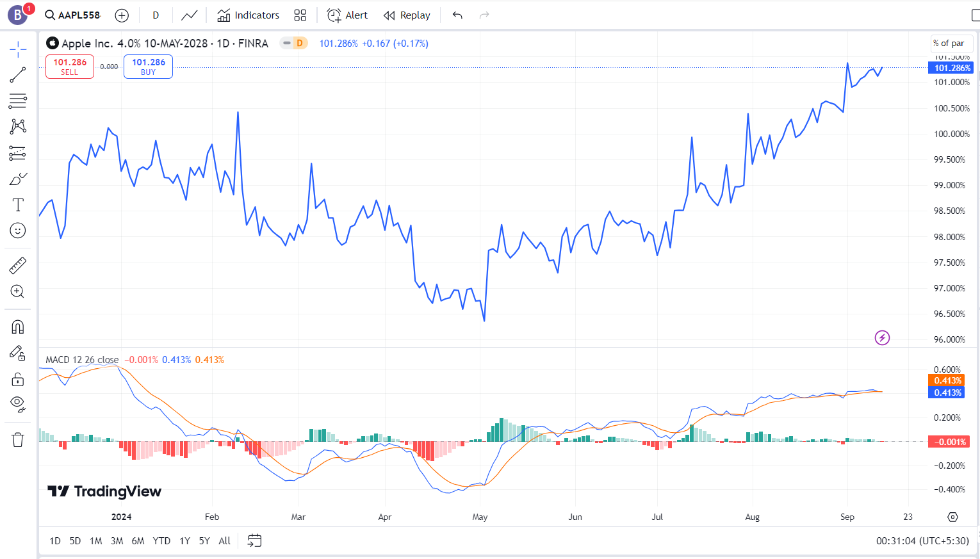980x559 pixels.
Task: Click the orange 0.413% signal label
Action: coord(947,380)
